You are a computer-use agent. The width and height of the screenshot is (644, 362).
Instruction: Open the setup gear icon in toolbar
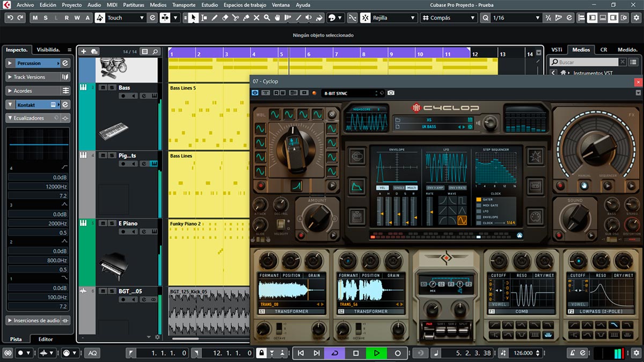635,18
